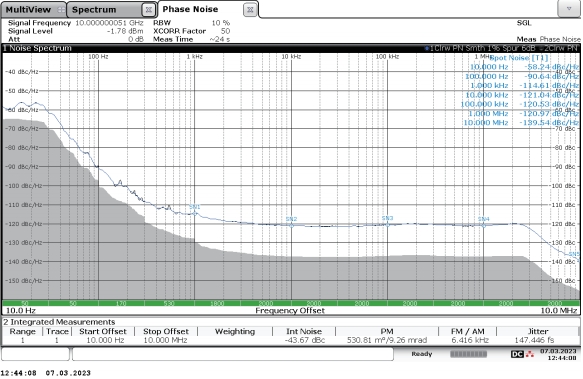
Task: Click the 10.0 MHz stop offset label
Action: pyautogui.click(x=558, y=311)
